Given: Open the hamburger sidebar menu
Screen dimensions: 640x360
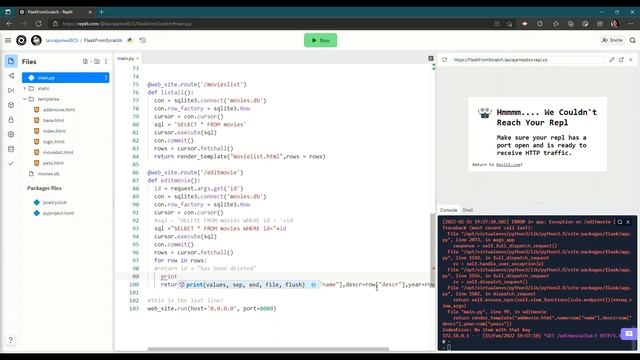Looking at the screenshot, I should click(x=8, y=40).
